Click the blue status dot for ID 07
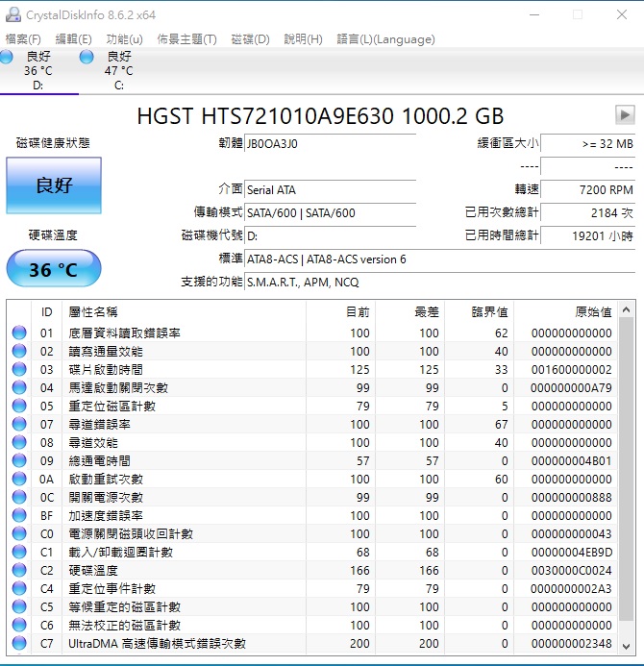The image size is (644, 666). [19, 424]
